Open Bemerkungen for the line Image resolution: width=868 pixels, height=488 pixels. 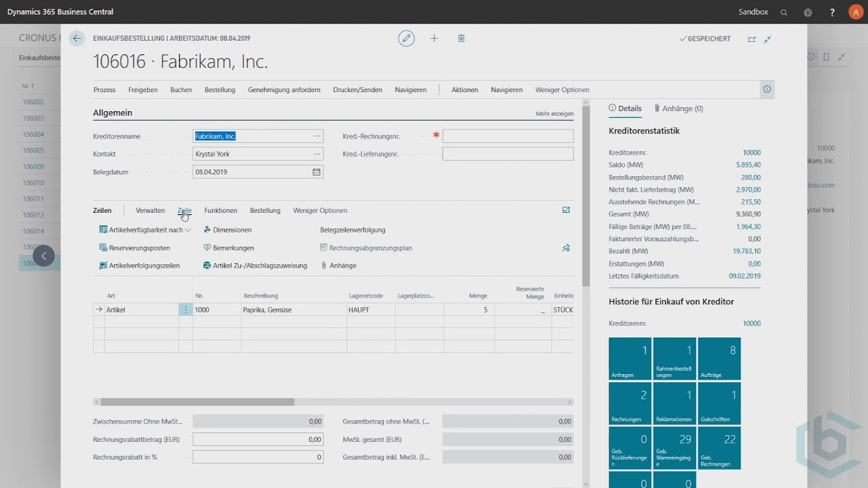pos(228,248)
